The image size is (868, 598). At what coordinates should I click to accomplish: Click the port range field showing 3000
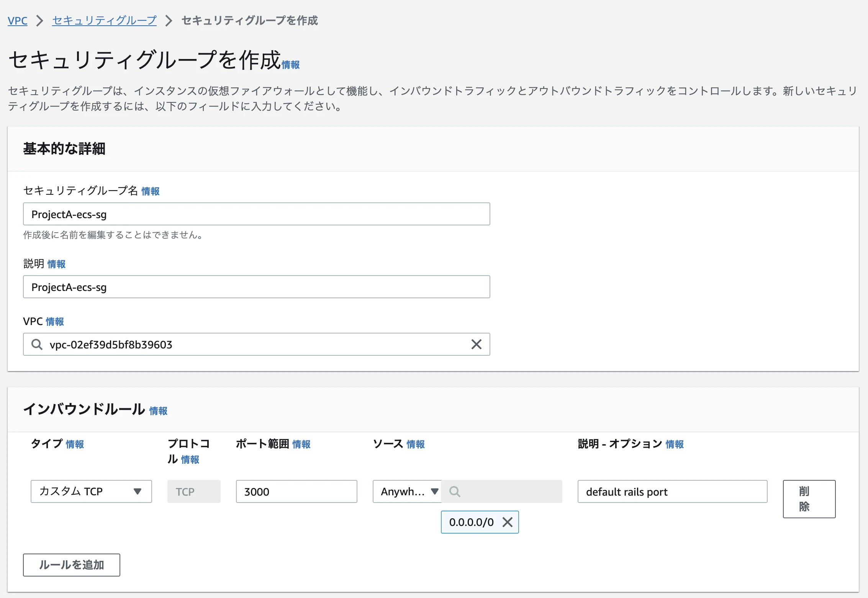point(296,491)
